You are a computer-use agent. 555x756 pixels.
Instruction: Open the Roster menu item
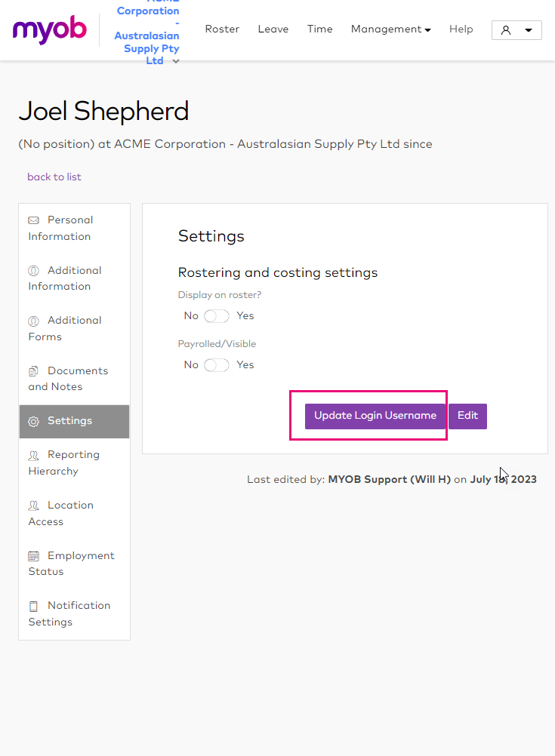coord(222,29)
